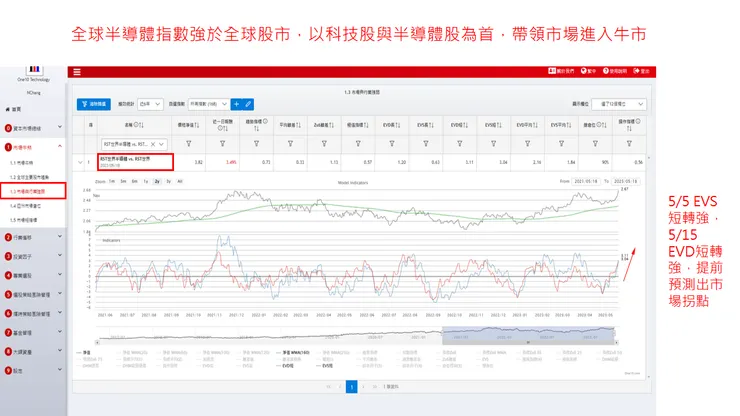Open filter funnel under the 0.73 value column
The image size is (740, 416).
click(x=256, y=144)
